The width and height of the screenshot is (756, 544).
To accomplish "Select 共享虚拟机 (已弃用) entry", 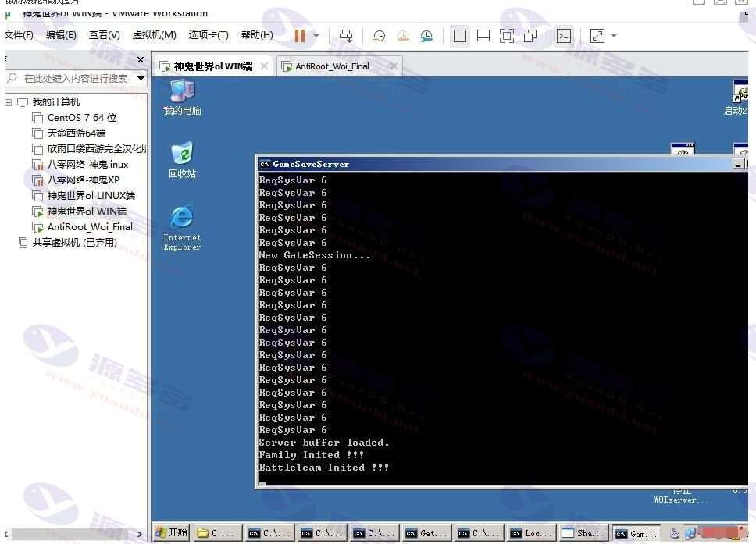I will click(74, 243).
